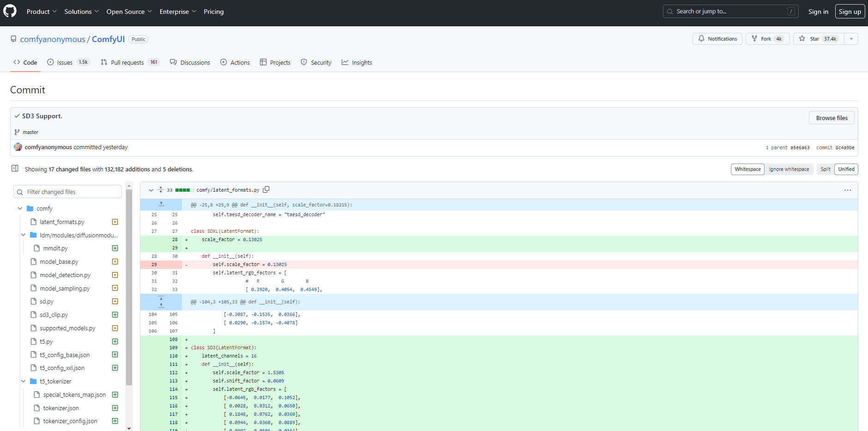Open the Projects tab
Image resolution: width=868 pixels, height=431 pixels.
point(275,62)
